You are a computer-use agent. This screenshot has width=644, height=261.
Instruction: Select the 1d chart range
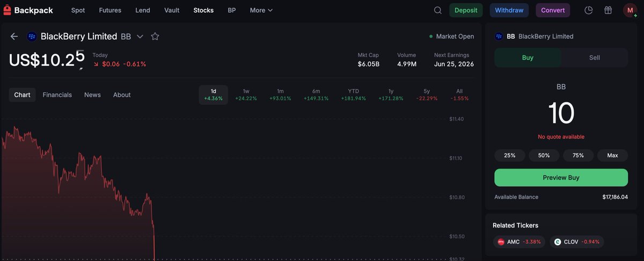tap(214, 95)
